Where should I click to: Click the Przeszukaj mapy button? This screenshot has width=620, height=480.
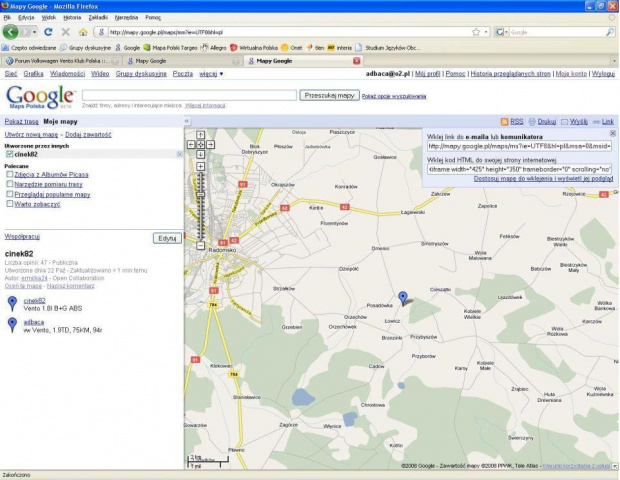pyautogui.click(x=329, y=96)
